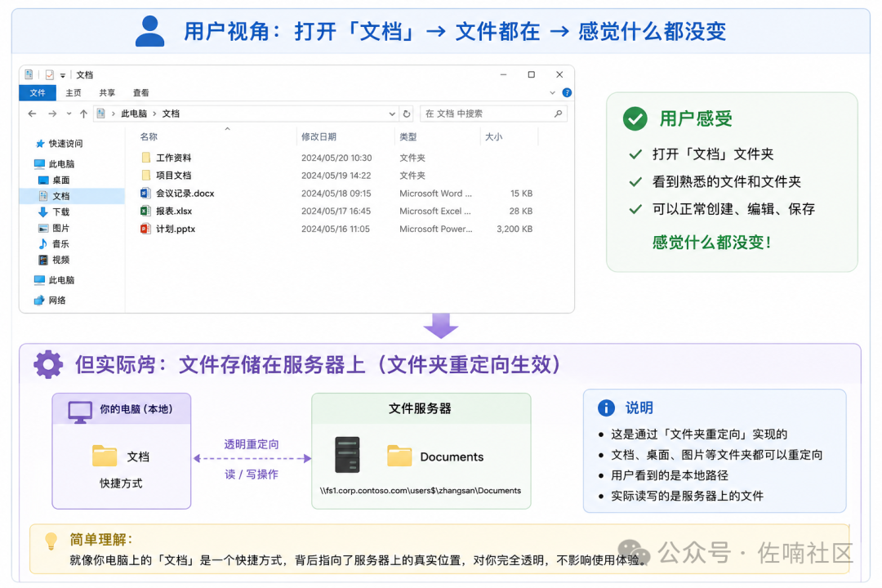
Task: Click the 工作资料 folder icon
Action: pyautogui.click(x=145, y=158)
